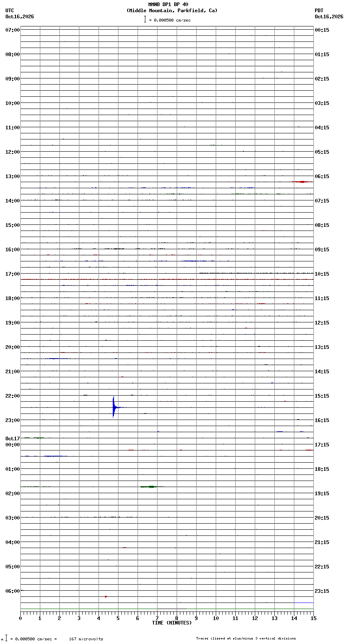
Task: Click the small red event on the 06:15 trace
Action: pyautogui.click(x=106, y=596)
